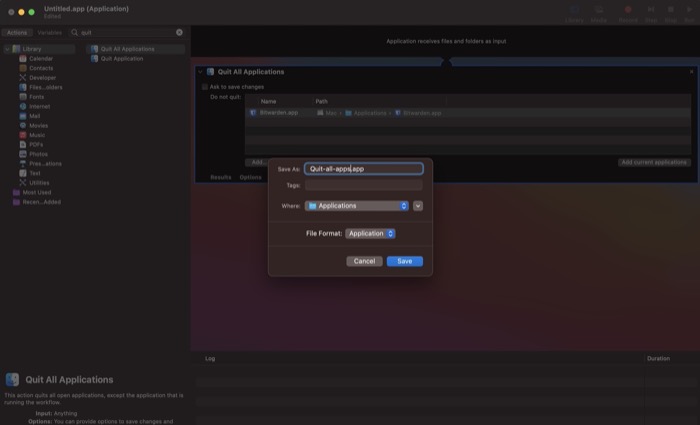Choose the Fonts library category
This screenshot has height=425, width=700.
(32, 96)
